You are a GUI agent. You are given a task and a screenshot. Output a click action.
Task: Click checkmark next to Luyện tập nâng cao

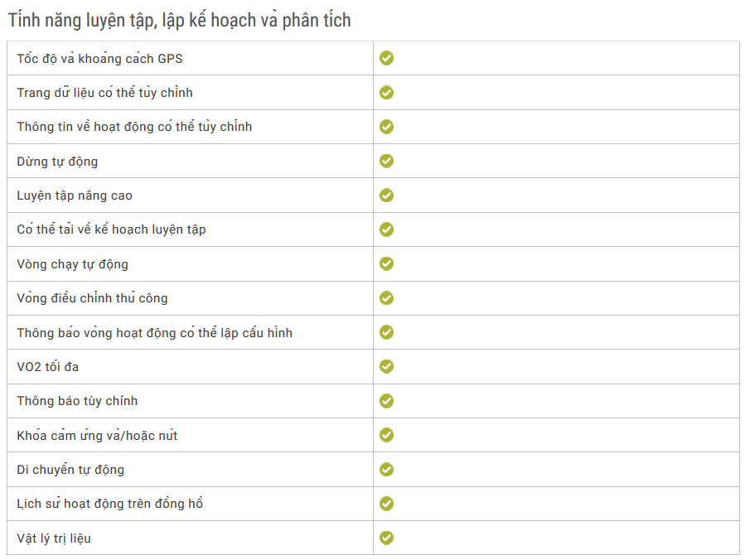386,196
